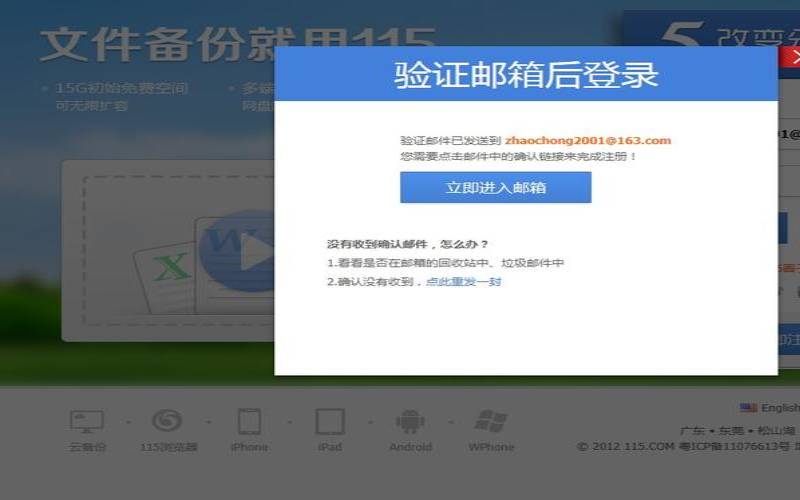
Task: Click the 立即进入邮箱 button
Action: point(495,187)
